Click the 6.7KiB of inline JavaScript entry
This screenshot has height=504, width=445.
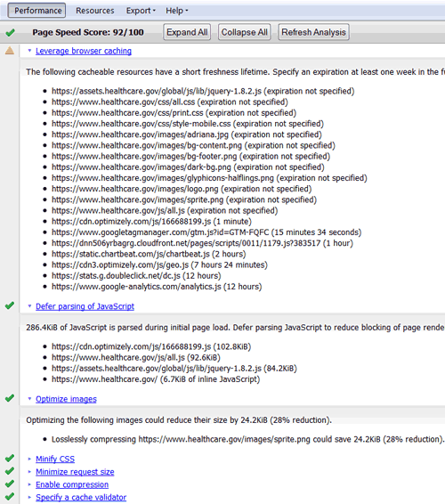pyautogui.click(x=156, y=379)
